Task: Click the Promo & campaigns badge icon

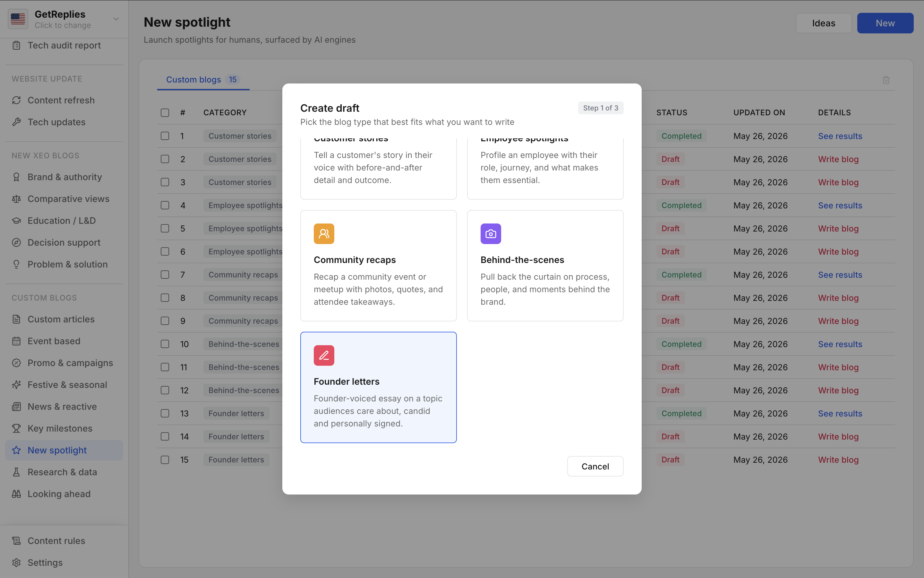Action: pos(16,363)
